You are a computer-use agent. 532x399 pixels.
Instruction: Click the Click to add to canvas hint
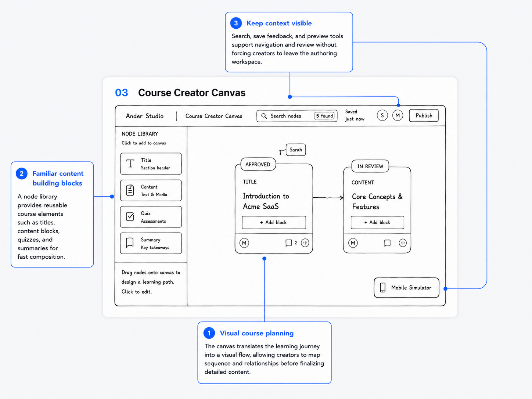[x=144, y=143]
